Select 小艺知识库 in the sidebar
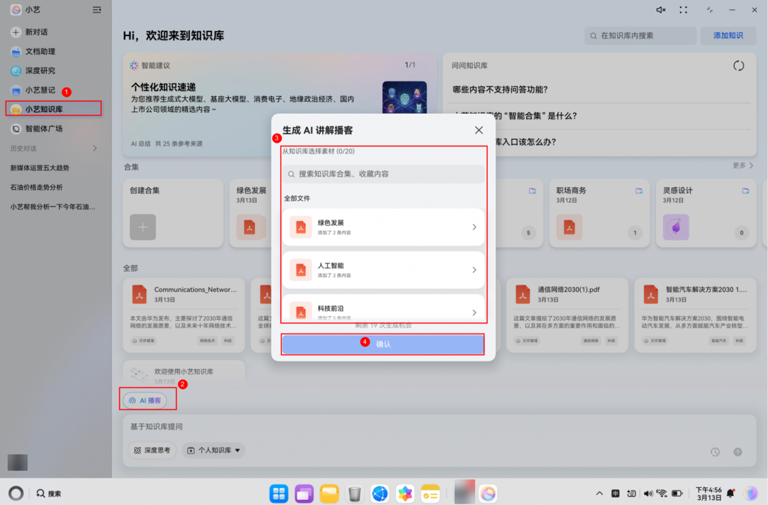The image size is (768, 505). coord(53,109)
